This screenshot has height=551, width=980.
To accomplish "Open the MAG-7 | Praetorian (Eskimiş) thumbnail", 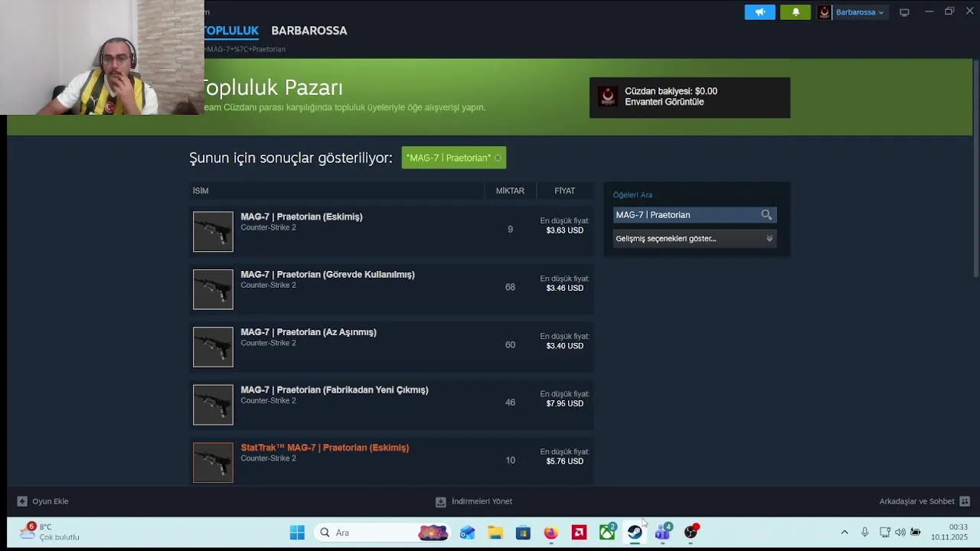I will (x=213, y=231).
